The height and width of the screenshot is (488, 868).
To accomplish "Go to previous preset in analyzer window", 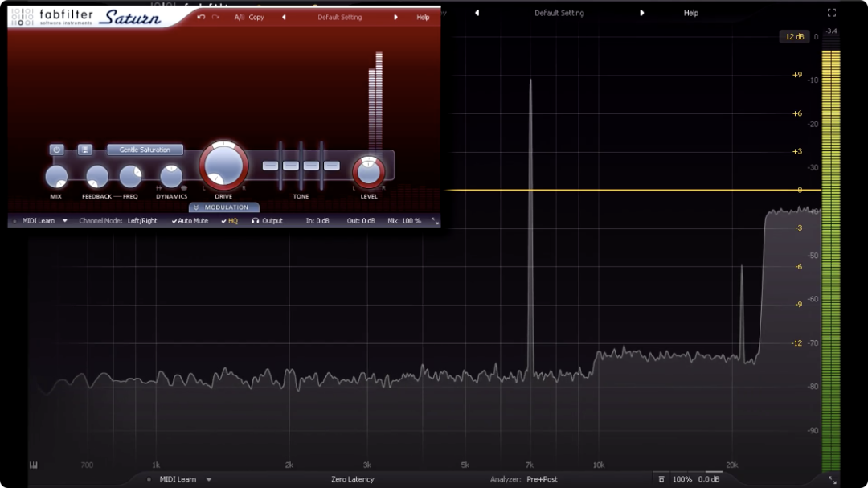I will pyautogui.click(x=477, y=13).
